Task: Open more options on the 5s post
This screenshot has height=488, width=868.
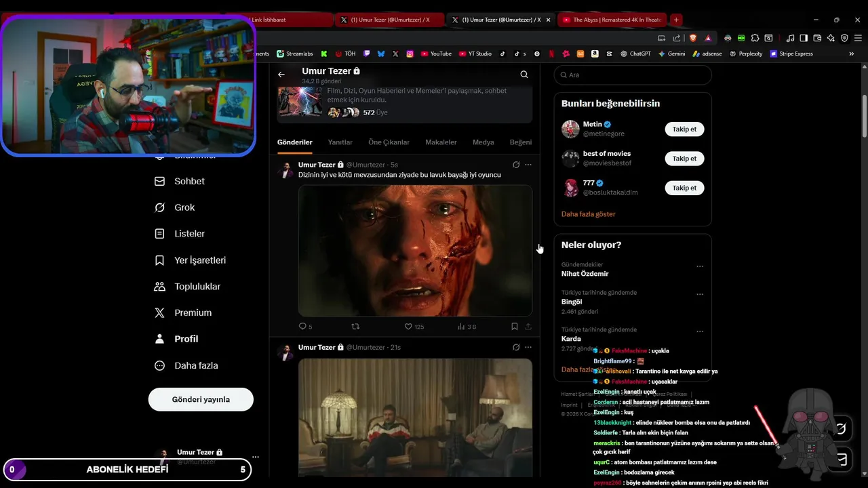Action: [528, 165]
